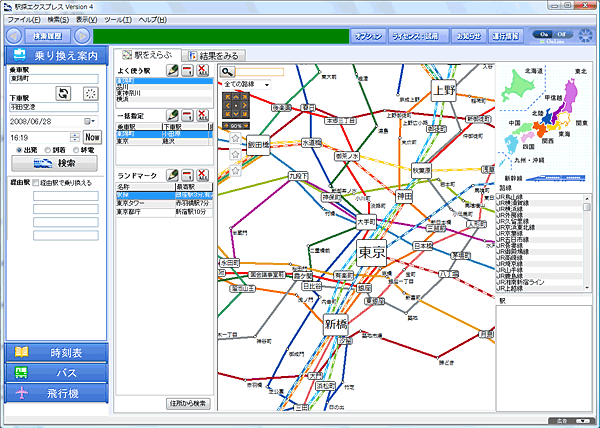Set current time with Now button

[x=92, y=137]
